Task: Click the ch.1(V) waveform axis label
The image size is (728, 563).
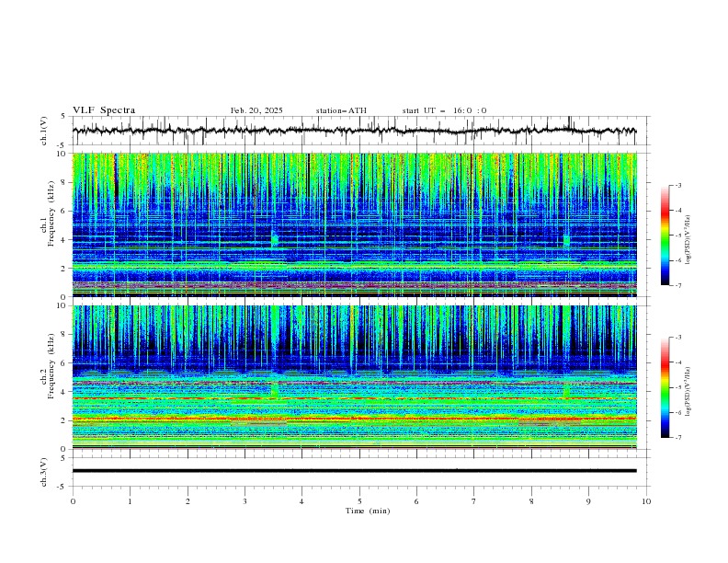Action: [44, 131]
